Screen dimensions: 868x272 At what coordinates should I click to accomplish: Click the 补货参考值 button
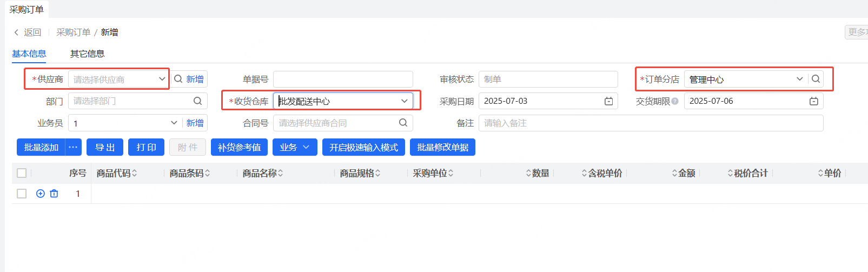[x=239, y=147]
